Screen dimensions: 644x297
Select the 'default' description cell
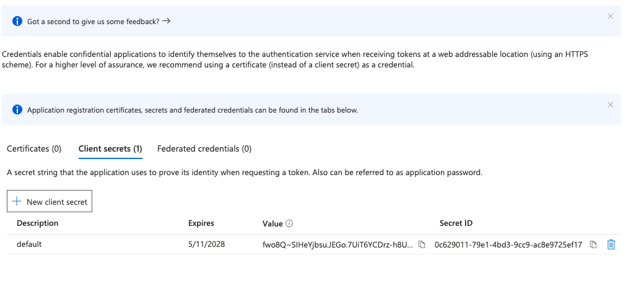click(x=29, y=244)
